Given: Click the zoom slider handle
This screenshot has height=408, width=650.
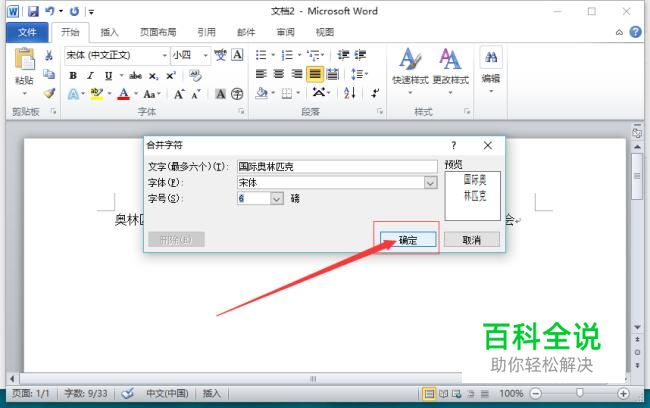Looking at the screenshot, I should (x=580, y=393).
